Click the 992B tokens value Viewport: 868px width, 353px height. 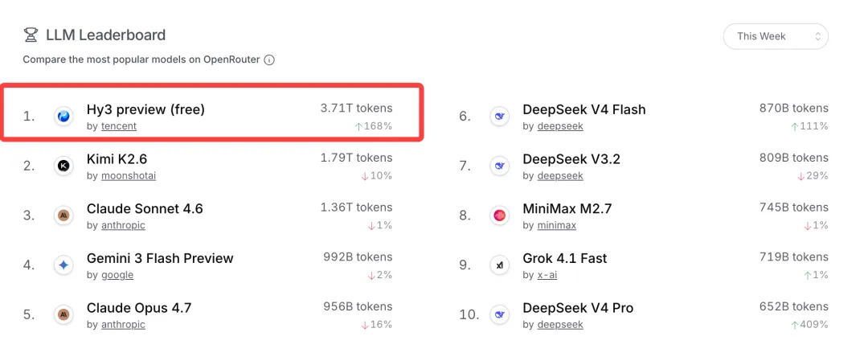pyautogui.click(x=358, y=257)
